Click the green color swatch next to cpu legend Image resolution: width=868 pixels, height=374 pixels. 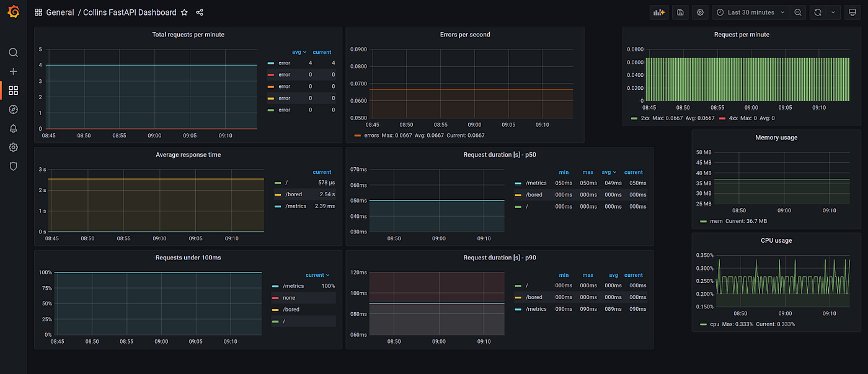[x=704, y=323]
